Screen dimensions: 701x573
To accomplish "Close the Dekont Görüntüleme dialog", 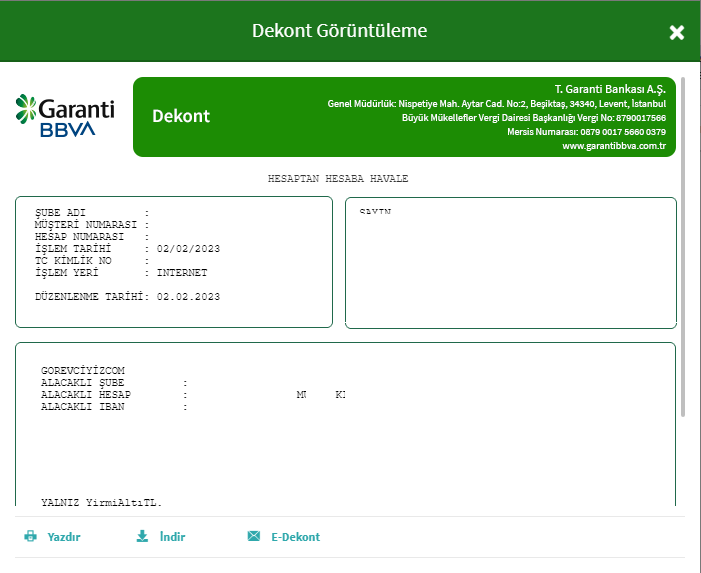I will coord(676,32).
